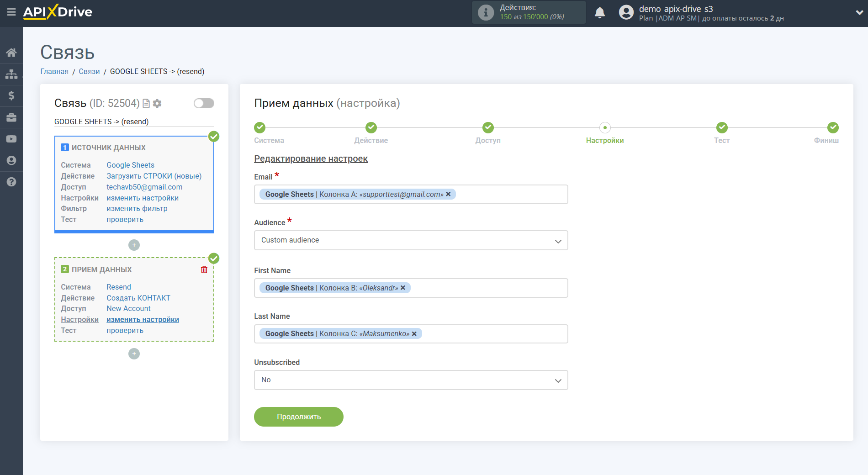Click into the Last Name field

pos(493,334)
